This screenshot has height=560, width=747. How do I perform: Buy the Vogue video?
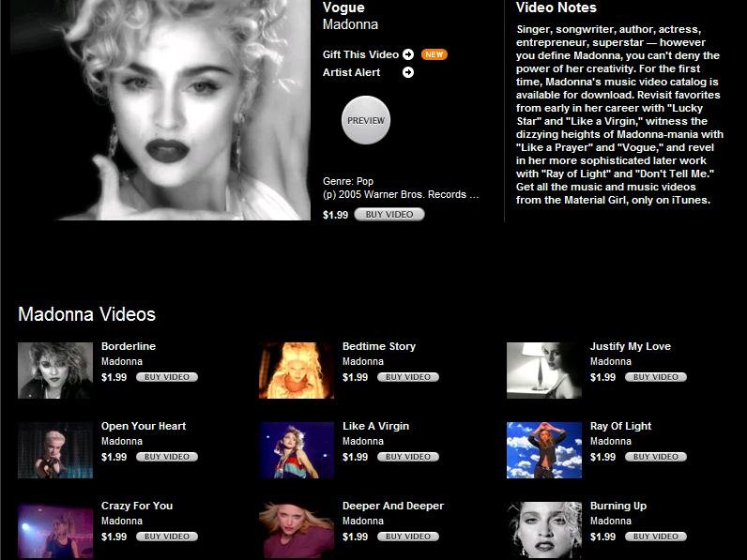point(389,214)
